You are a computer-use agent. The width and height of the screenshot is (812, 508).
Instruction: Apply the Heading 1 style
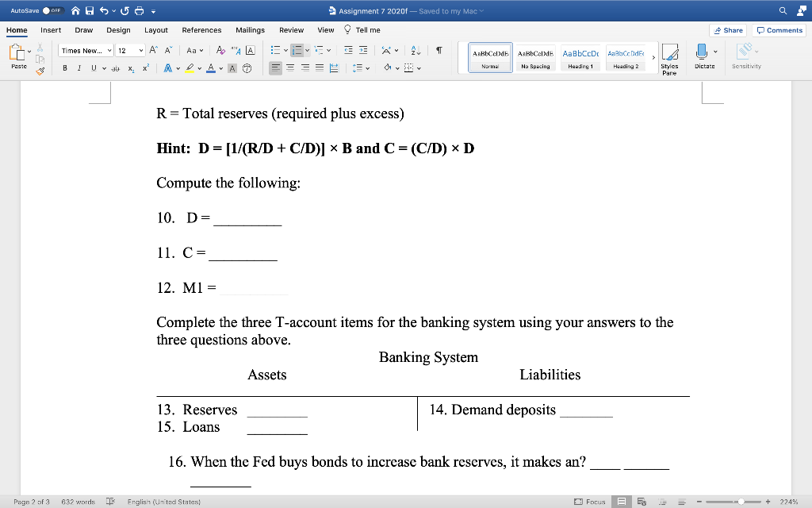pos(580,57)
